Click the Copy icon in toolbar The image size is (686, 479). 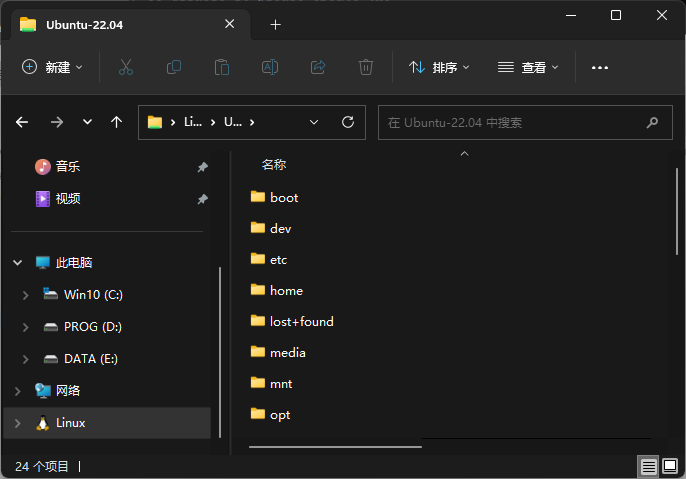pyautogui.click(x=174, y=67)
